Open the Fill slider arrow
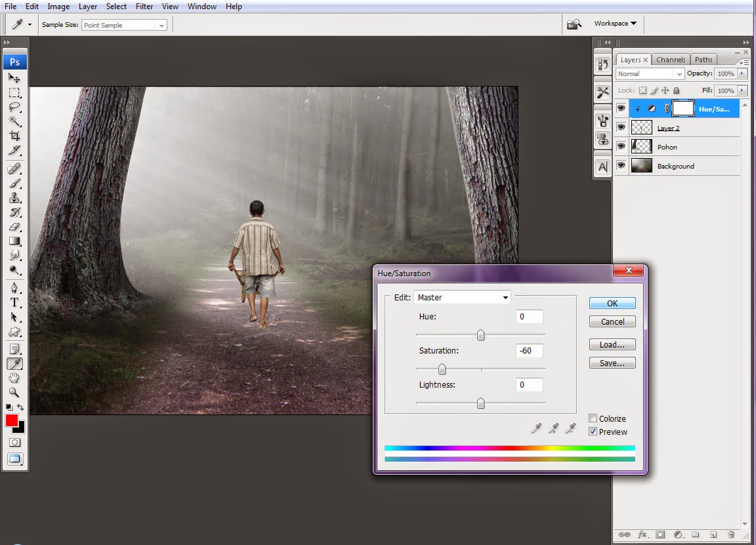756x545 pixels. [x=742, y=91]
